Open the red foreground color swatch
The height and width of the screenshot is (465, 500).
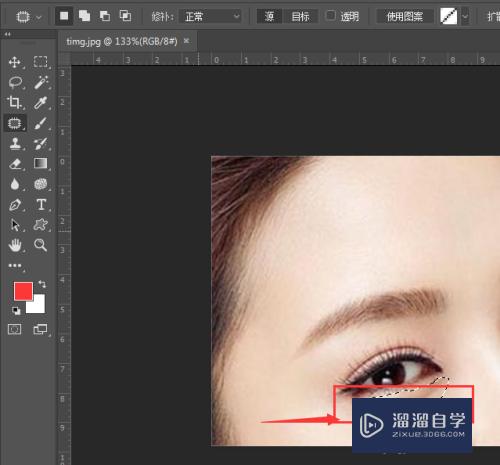pos(23,291)
